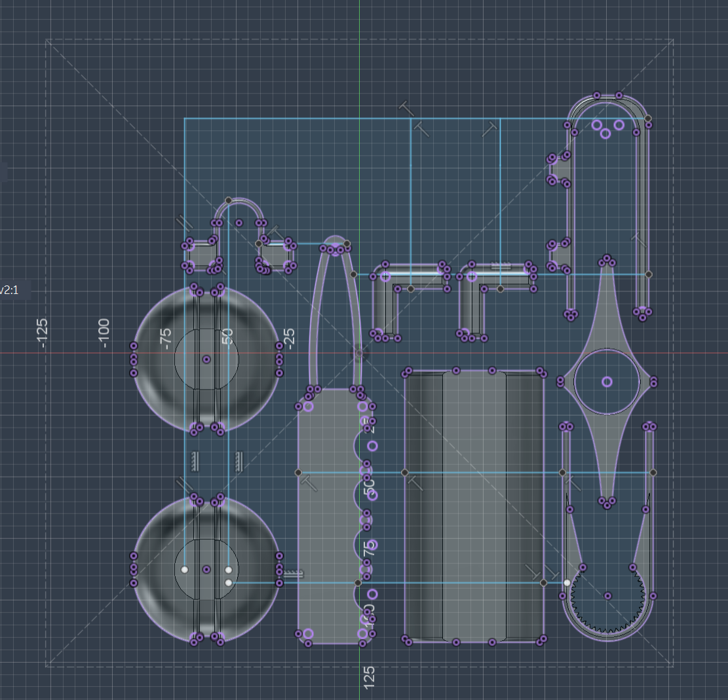The width and height of the screenshot is (728, 700).
Task: Select center point of lower round disc
Action: coord(206,569)
